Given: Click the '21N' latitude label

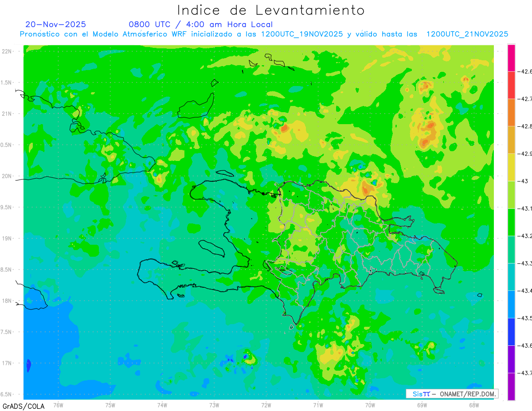Looking at the screenshot, I should [x=7, y=114].
